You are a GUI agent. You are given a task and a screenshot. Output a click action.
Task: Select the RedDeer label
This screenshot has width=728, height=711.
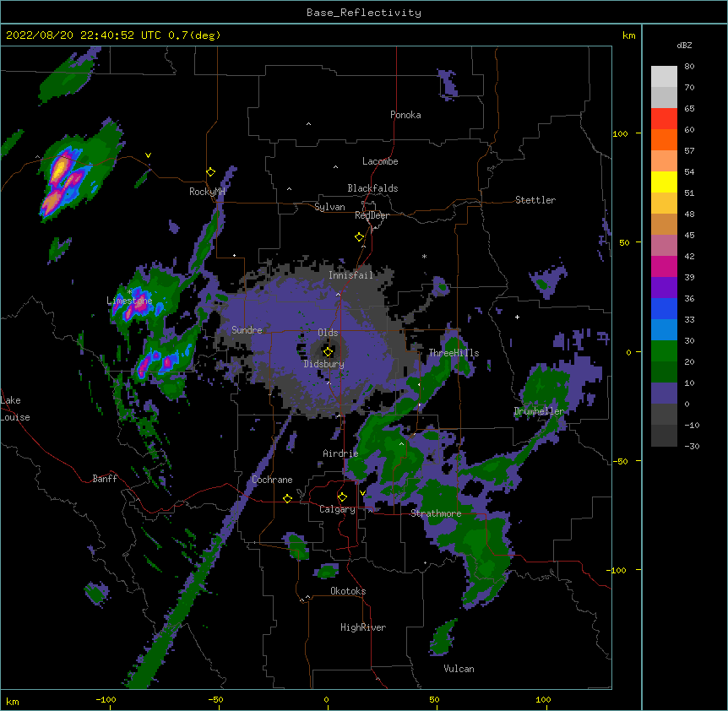click(372, 215)
